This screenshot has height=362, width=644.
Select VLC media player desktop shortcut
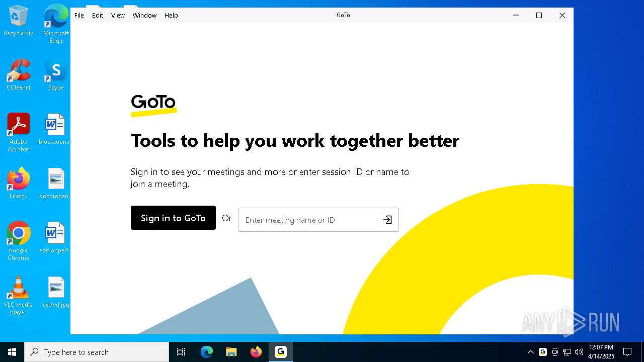coord(19,296)
